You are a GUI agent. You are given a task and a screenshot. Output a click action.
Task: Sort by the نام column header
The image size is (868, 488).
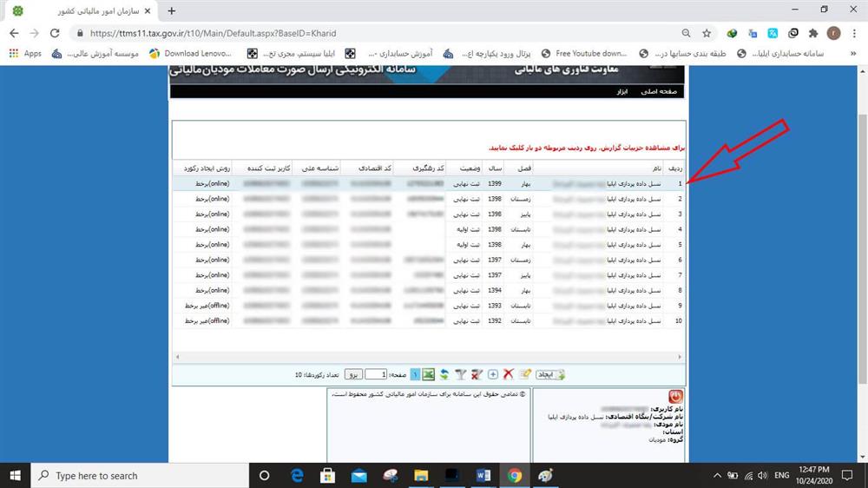point(598,168)
